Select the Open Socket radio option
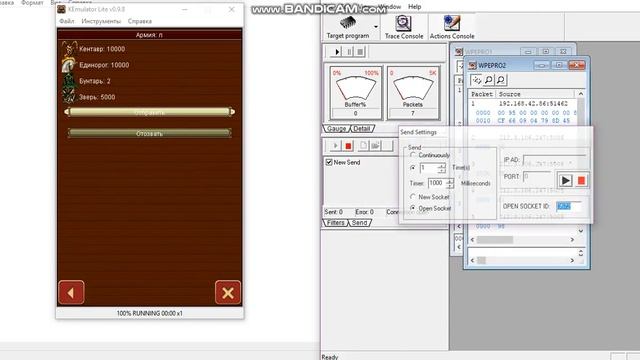This screenshot has width=640, height=360. [x=413, y=208]
